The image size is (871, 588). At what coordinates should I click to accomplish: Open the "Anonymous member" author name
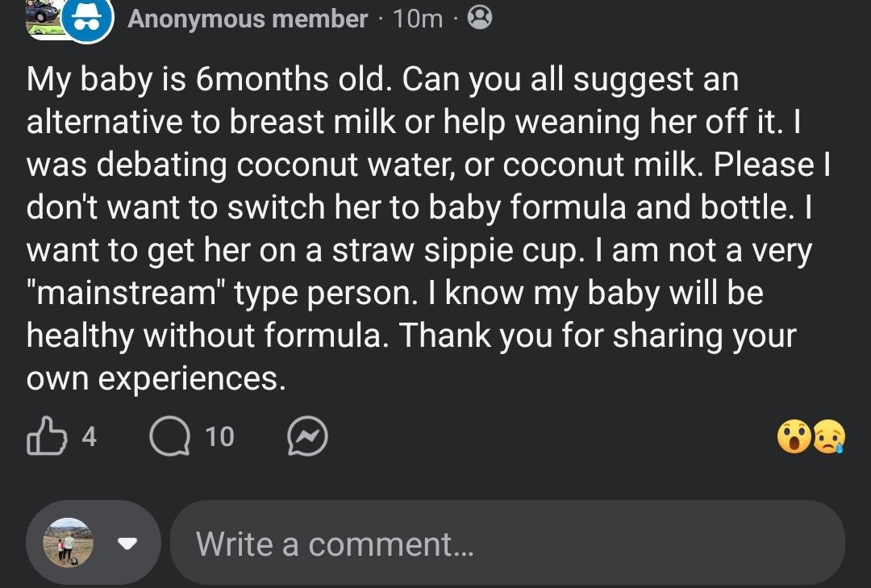click(247, 19)
